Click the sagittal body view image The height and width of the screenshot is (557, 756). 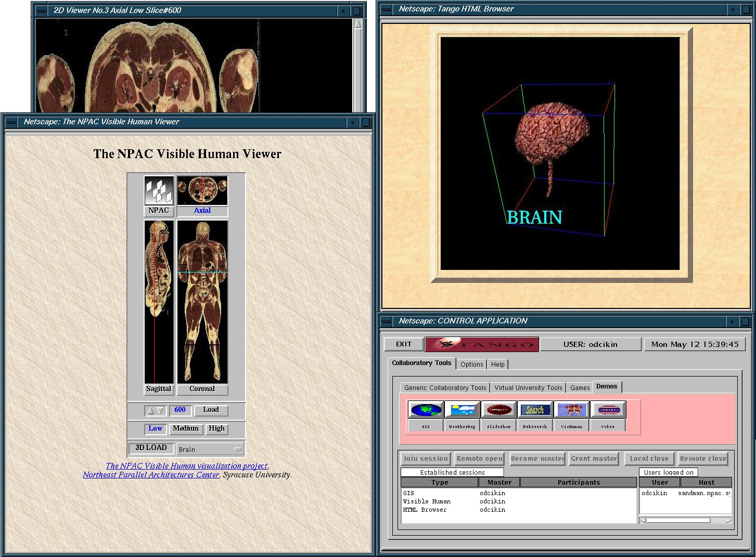point(159,302)
